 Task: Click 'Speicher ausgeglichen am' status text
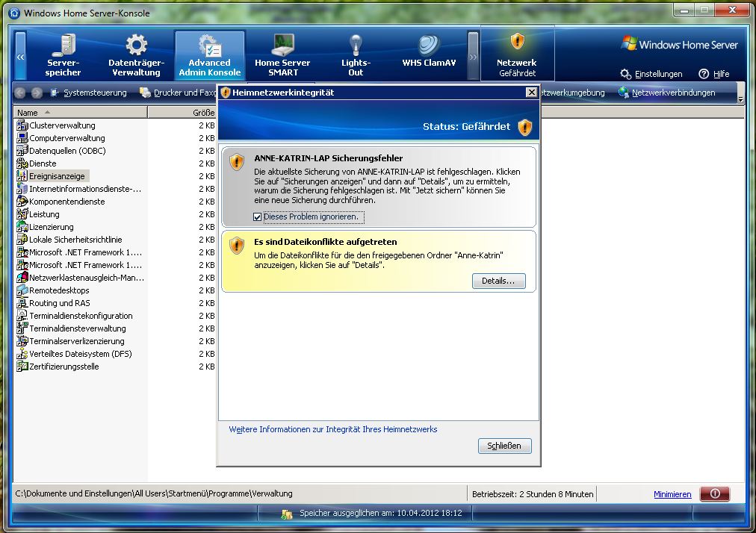[381, 513]
